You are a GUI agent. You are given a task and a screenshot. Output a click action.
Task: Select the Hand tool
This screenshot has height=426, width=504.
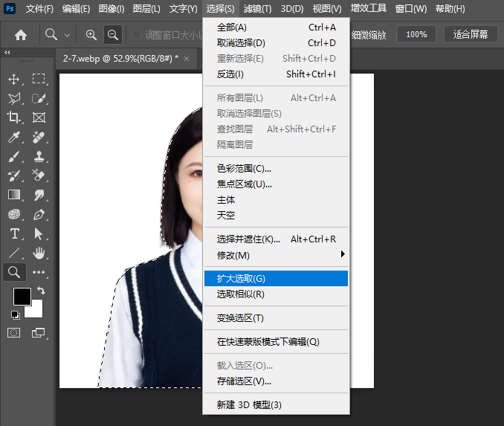(x=39, y=253)
